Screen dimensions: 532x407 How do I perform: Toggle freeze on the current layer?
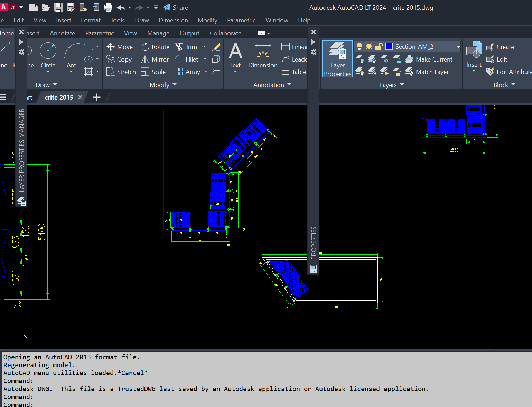[x=369, y=46]
